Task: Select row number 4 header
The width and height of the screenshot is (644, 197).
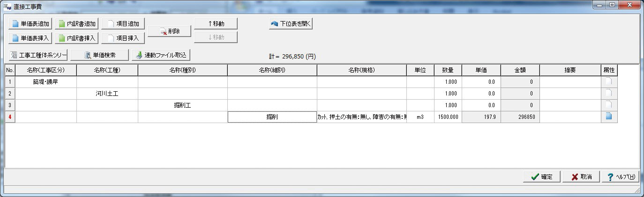Action: 10,117
